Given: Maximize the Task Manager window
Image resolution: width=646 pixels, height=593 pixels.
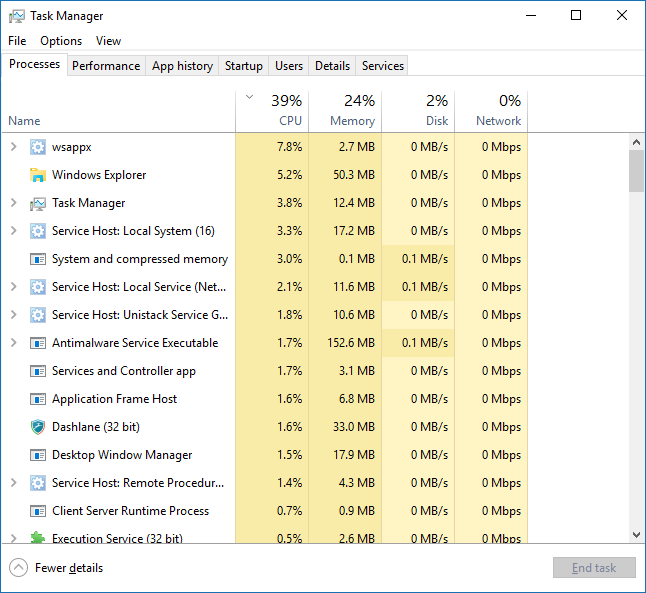Looking at the screenshot, I should (x=576, y=16).
